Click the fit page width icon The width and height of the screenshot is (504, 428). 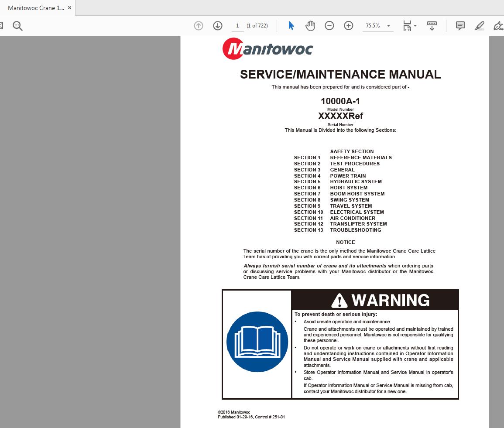pyautogui.click(x=407, y=26)
